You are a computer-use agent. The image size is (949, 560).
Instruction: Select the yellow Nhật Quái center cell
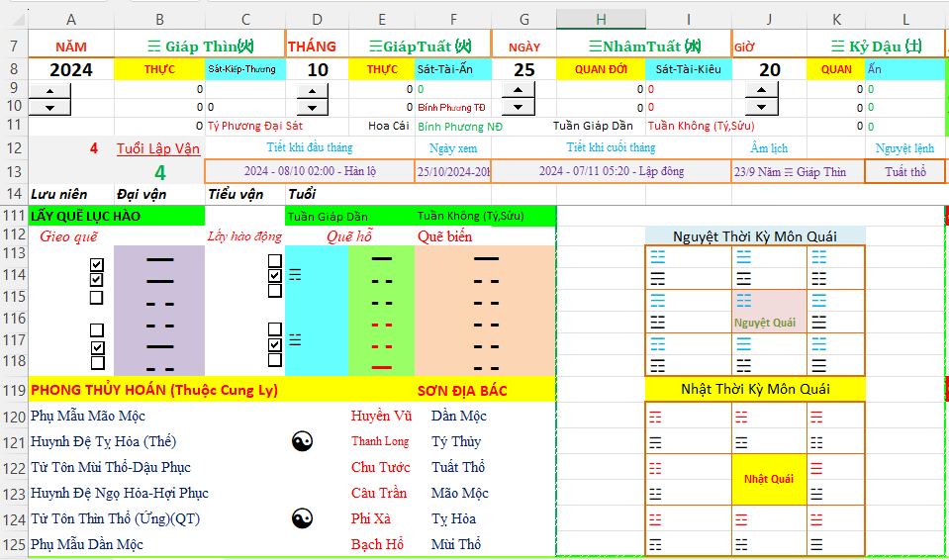(x=769, y=479)
